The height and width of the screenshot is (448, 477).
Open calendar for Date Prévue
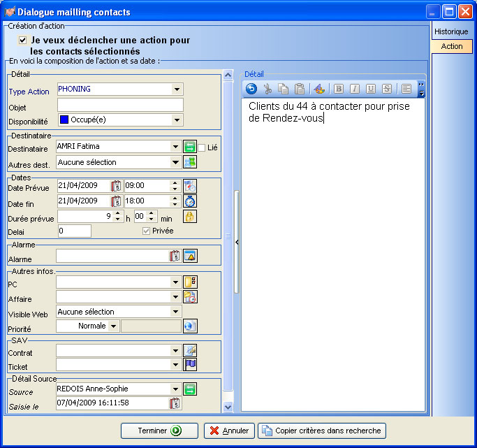[116, 186]
